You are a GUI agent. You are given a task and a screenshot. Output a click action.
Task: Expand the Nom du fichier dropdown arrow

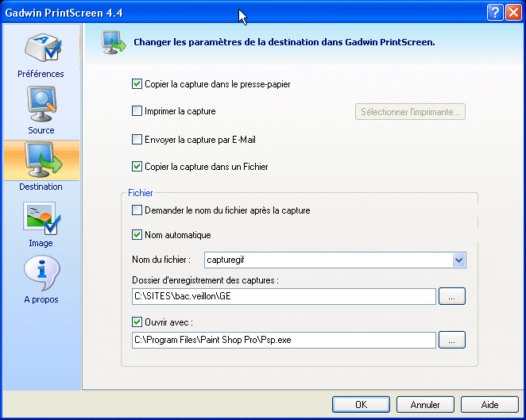[458, 260]
